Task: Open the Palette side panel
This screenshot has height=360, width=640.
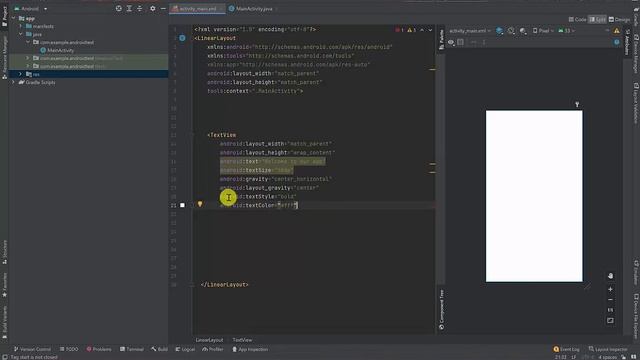Action: pos(441,40)
